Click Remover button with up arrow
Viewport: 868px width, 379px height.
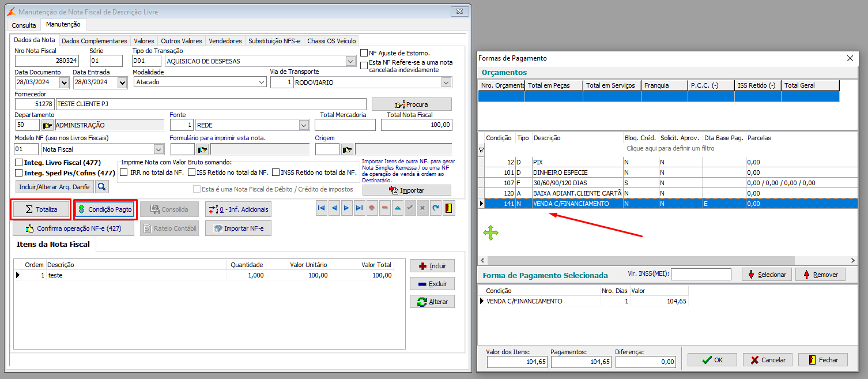[x=820, y=275]
